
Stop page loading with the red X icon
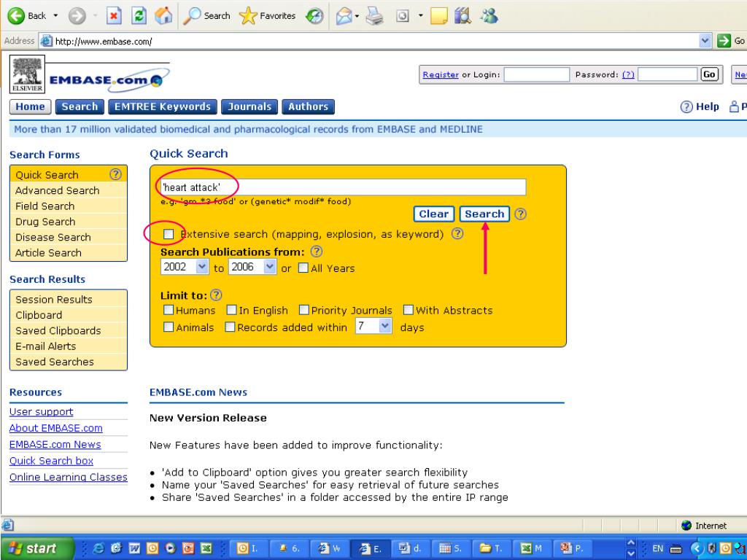113,16
